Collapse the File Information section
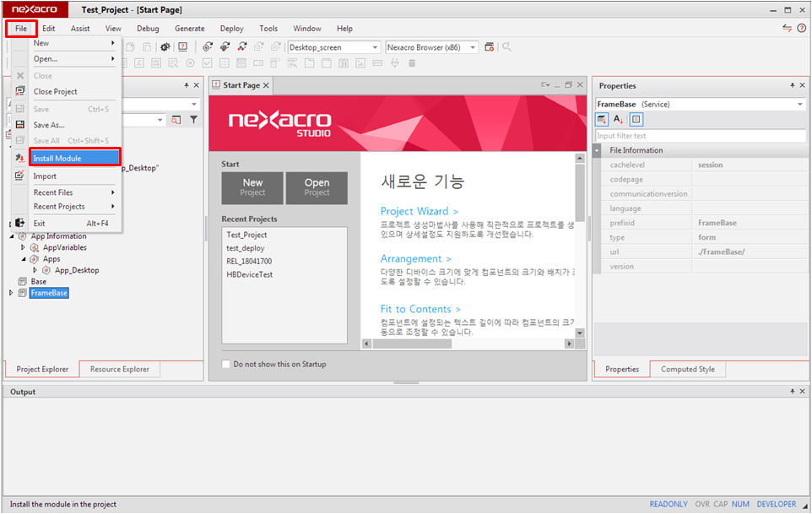This screenshot has width=812, height=514. 598,150
